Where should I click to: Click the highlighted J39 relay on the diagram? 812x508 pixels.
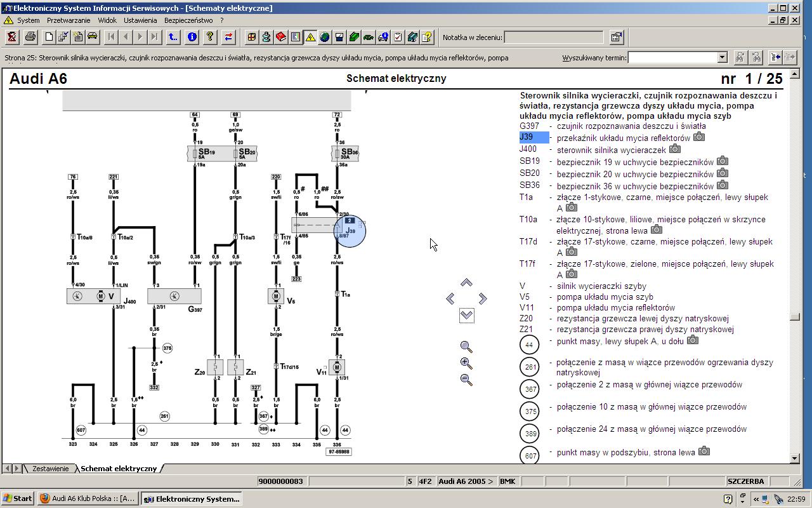tap(350, 231)
